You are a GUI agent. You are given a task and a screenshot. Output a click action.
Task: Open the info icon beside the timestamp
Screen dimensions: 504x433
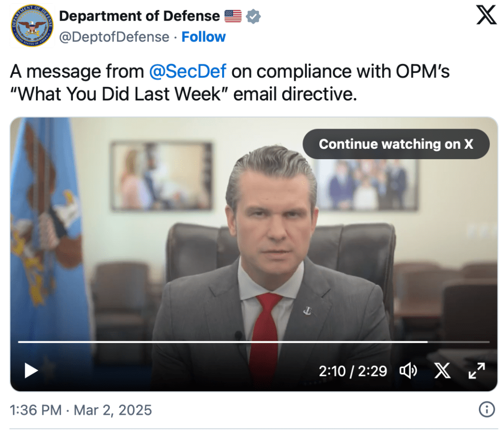[x=487, y=409]
